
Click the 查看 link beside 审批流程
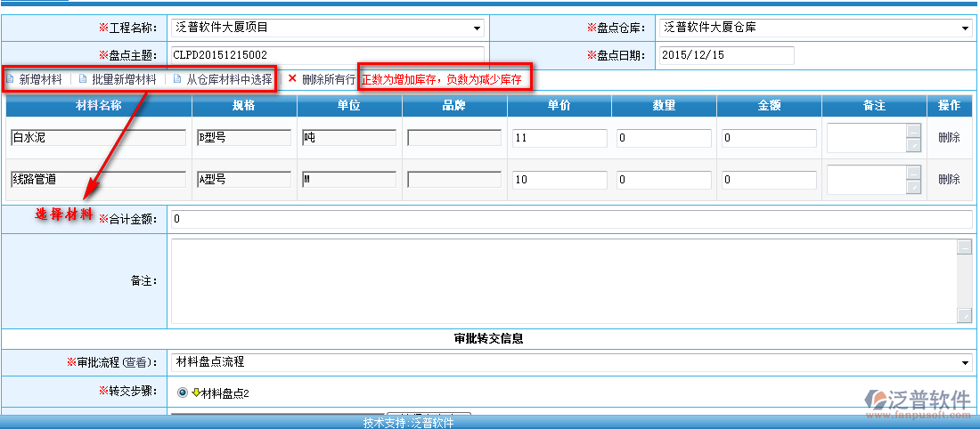click(135, 362)
